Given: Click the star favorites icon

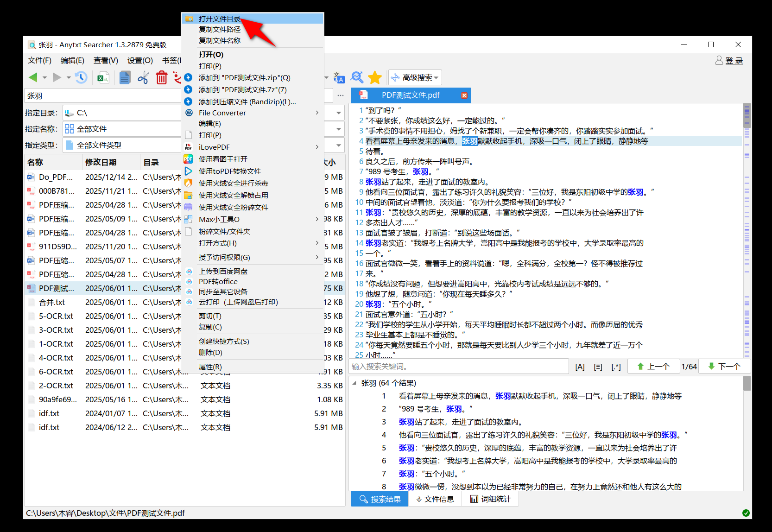Looking at the screenshot, I should click(374, 77).
